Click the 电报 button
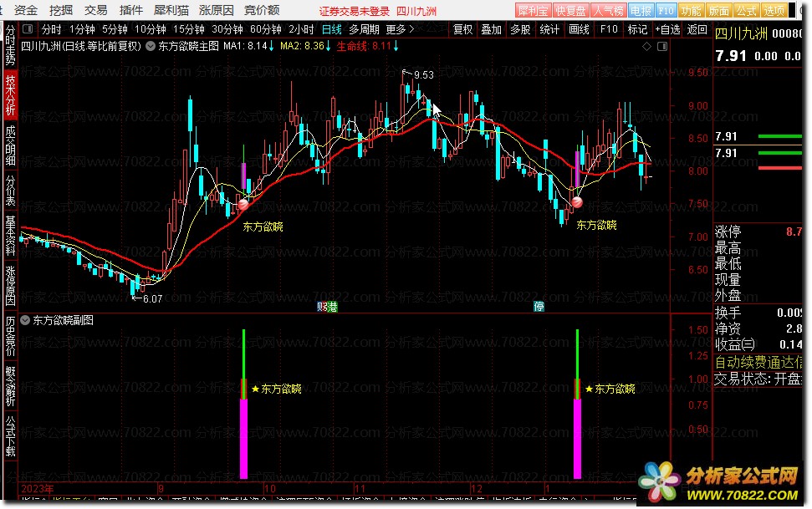 tap(641, 10)
